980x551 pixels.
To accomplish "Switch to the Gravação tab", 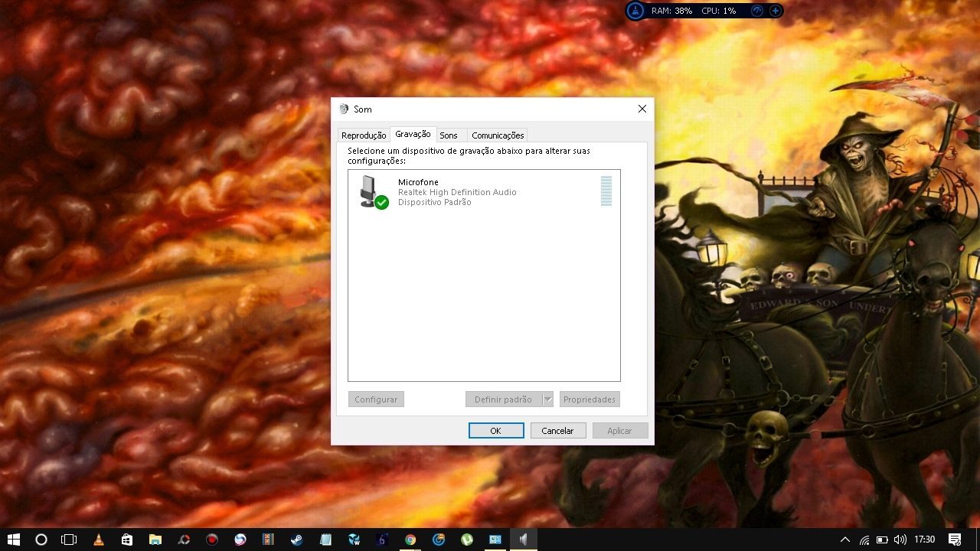I will pos(413,134).
